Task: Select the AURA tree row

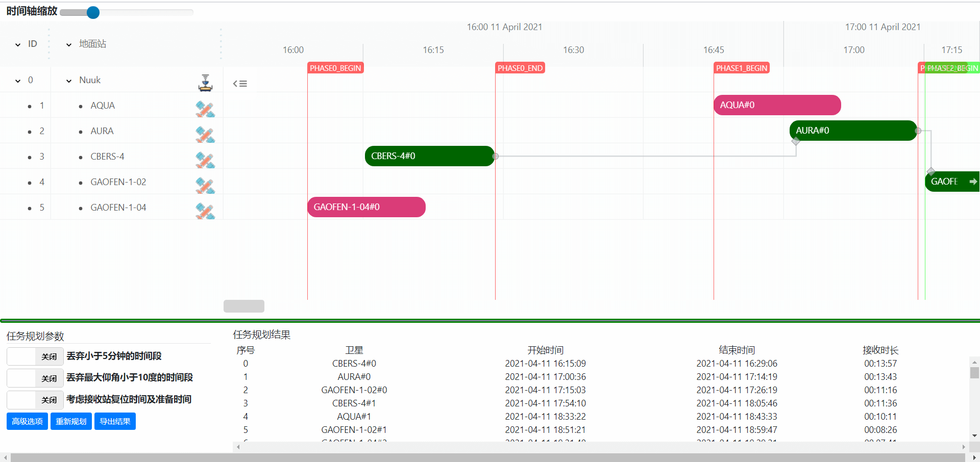Action: click(x=111, y=131)
